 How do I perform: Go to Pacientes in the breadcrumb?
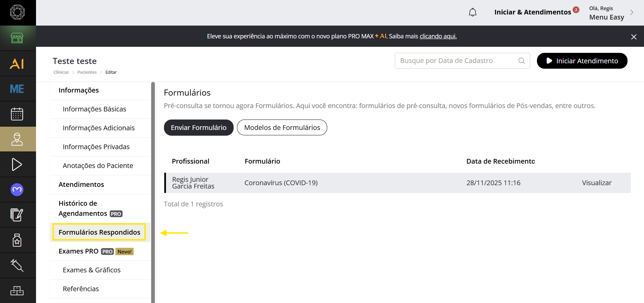tap(87, 72)
